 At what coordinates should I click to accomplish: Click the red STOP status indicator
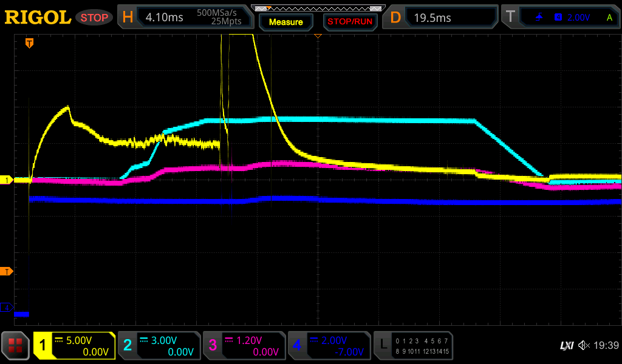pos(94,18)
